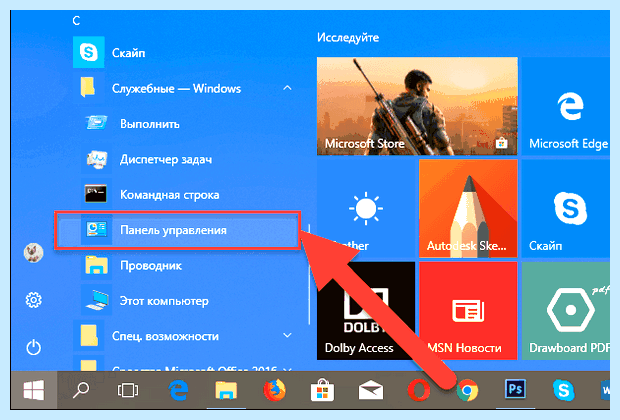
Task: Open Microsoft Store from the taskbar
Action: (323, 390)
